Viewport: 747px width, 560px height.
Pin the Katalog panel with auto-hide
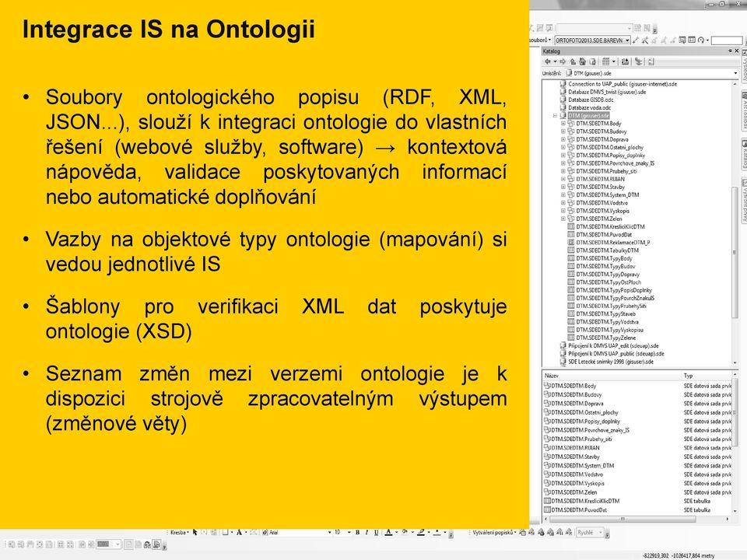[x=729, y=51]
